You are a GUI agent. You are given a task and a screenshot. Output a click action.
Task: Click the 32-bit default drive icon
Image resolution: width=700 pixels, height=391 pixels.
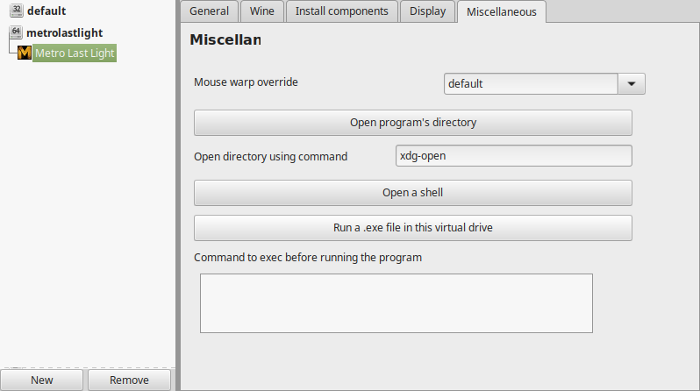pos(16,10)
